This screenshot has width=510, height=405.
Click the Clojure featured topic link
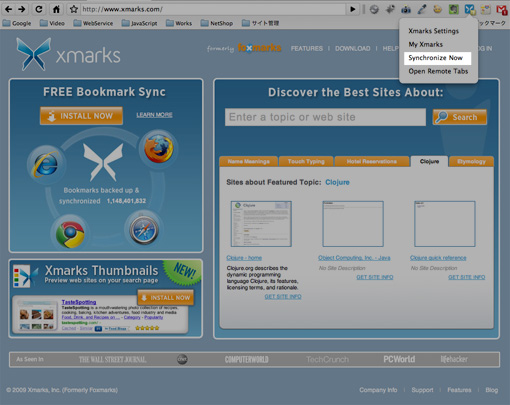337,182
